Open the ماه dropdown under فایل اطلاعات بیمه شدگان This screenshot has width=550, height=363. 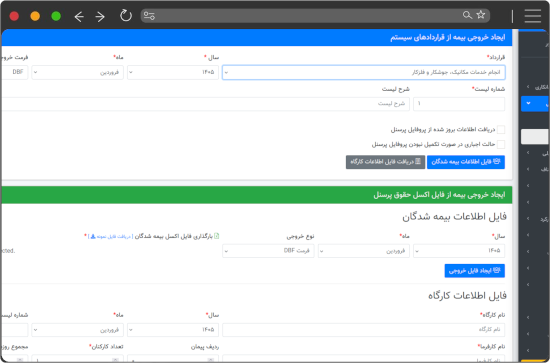[364, 251]
